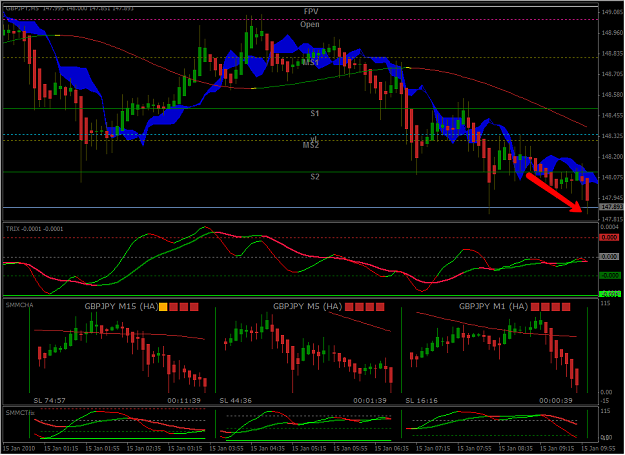Select the 15 Jan 01:15 time label
The image size is (625, 455).
coord(61,449)
